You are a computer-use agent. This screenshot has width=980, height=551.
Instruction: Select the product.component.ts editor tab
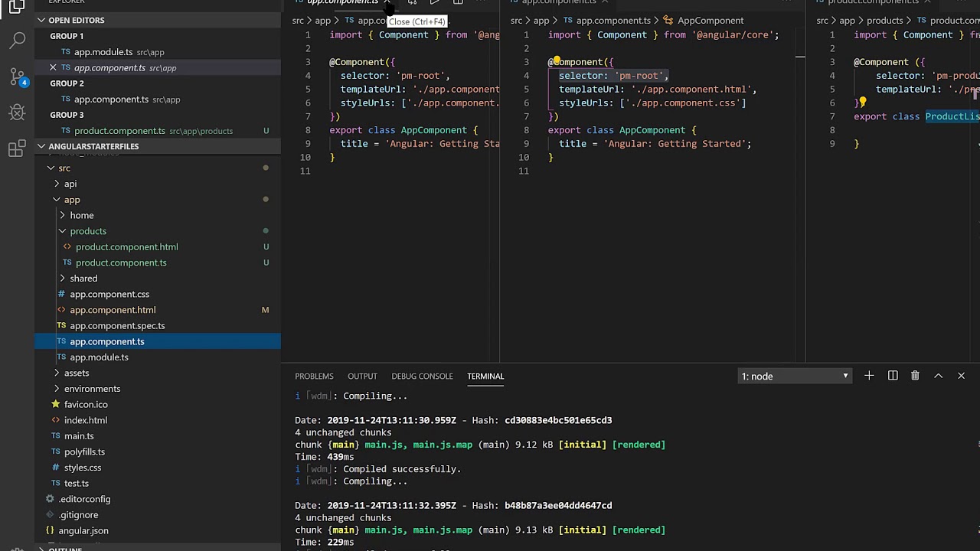(873, 2)
